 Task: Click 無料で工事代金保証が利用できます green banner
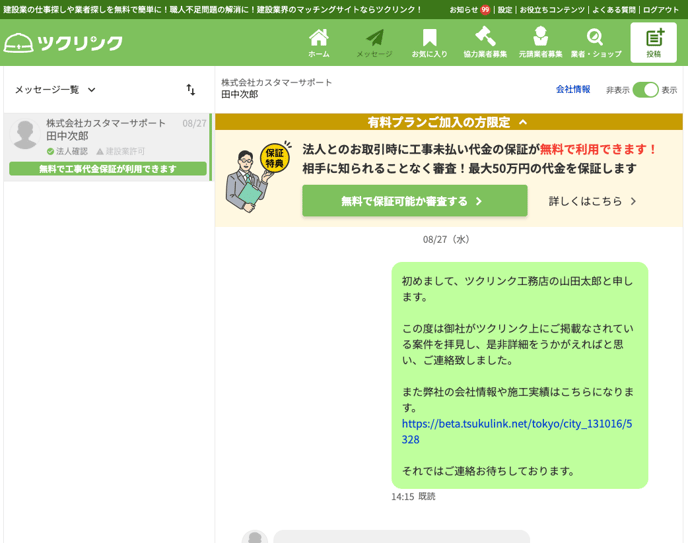tap(108, 169)
